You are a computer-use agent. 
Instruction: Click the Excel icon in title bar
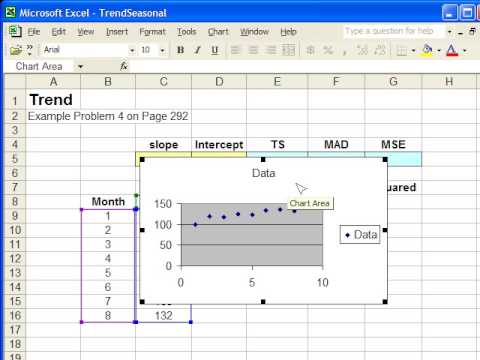tap(10, 13)
